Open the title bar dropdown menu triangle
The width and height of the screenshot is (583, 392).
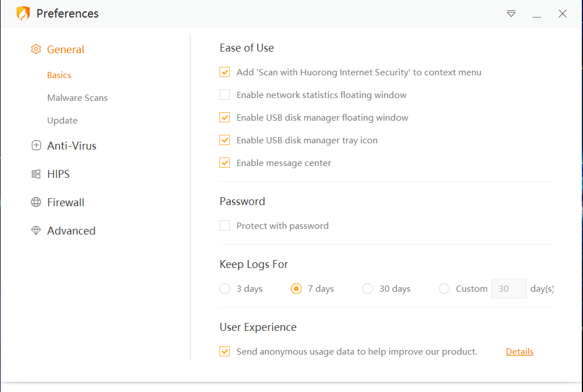pos(511,14)
